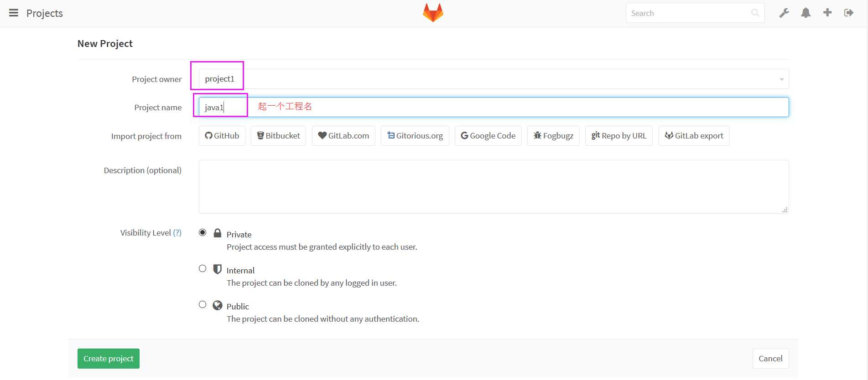Click the Public label text
Viewport: 868px width, 380px height.
[x=238, y=307]
